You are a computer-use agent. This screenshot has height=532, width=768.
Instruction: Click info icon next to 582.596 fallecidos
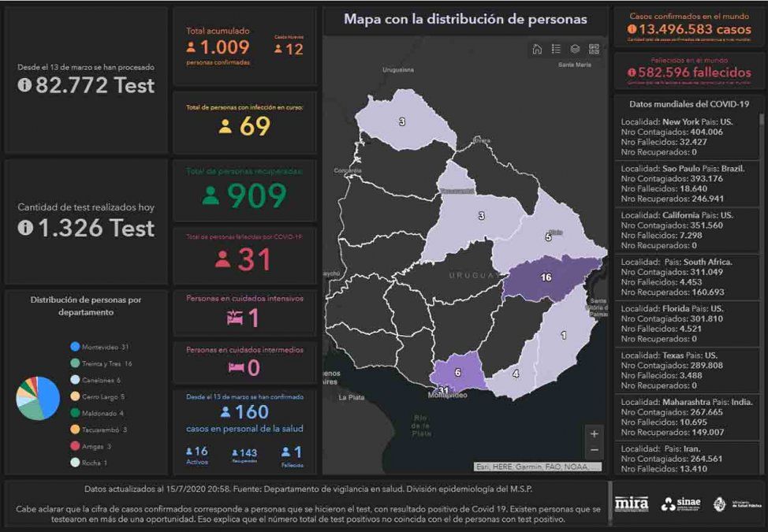632,73
